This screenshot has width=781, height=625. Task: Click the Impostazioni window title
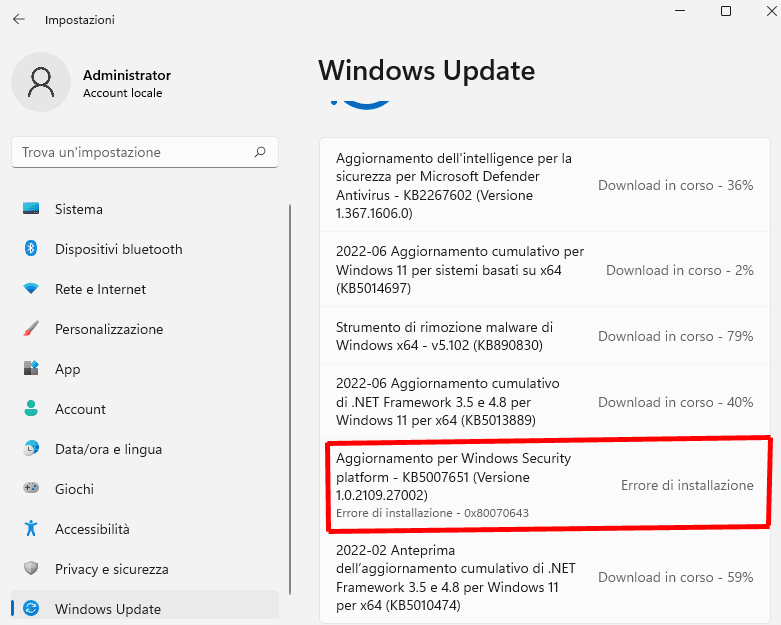pyautogui.click(x=80, y=20)
